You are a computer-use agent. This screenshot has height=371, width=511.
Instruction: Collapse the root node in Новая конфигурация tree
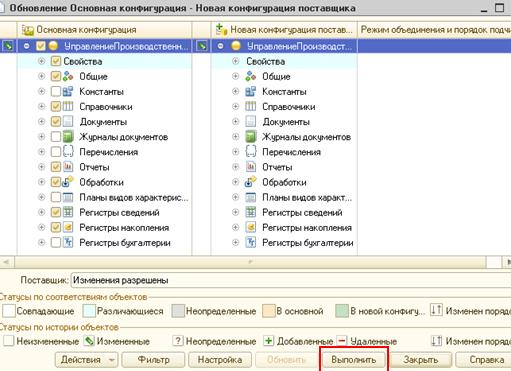click(x=220, y=46)
